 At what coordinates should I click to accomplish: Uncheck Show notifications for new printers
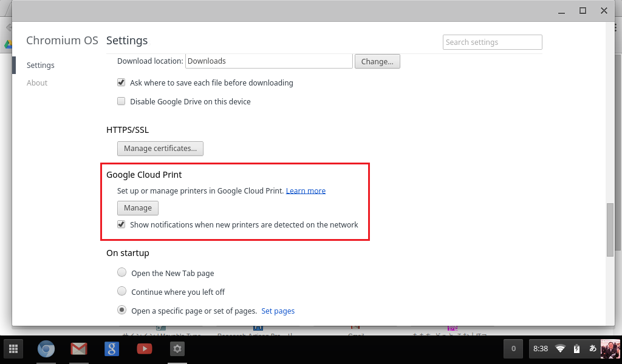[121, 224]
